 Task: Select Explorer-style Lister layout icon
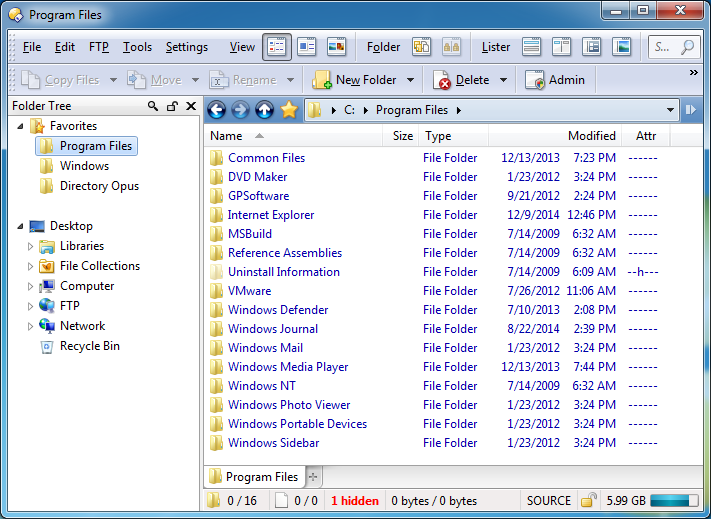[591, 47]
